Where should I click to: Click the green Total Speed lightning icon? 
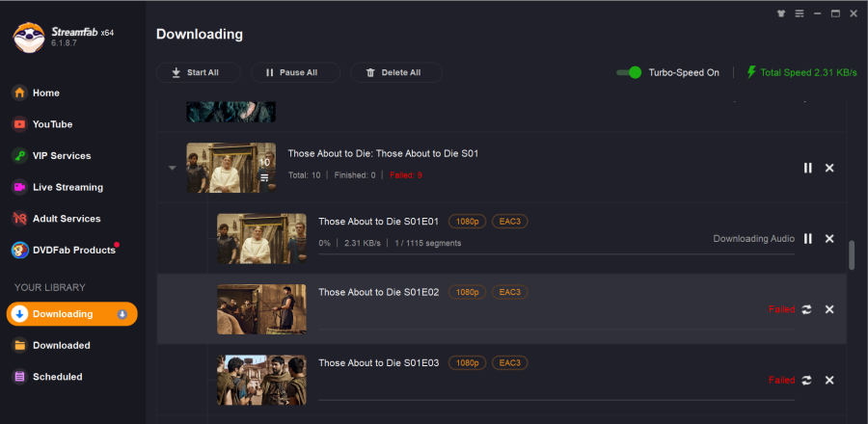(751, 72)
